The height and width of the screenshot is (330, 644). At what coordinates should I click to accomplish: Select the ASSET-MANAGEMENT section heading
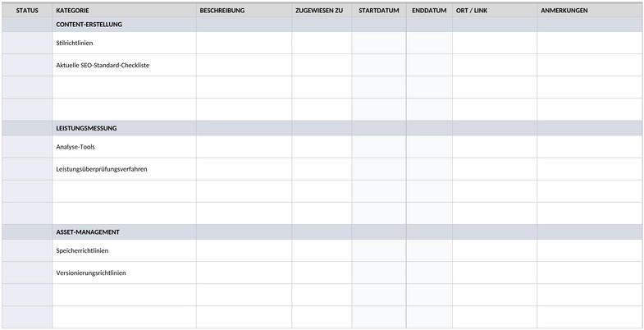click(x=88, y=232)
